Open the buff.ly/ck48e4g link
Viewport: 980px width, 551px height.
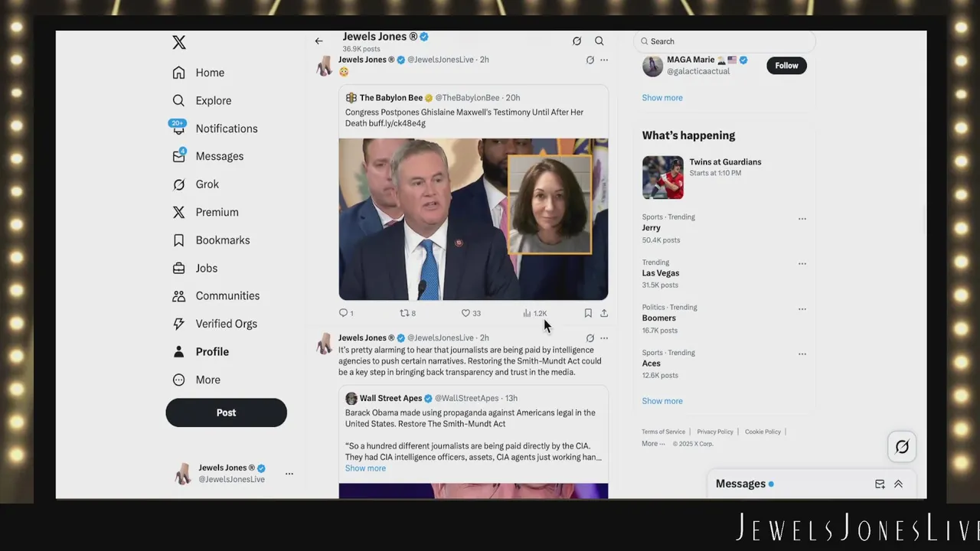click(x=397, y=123)
